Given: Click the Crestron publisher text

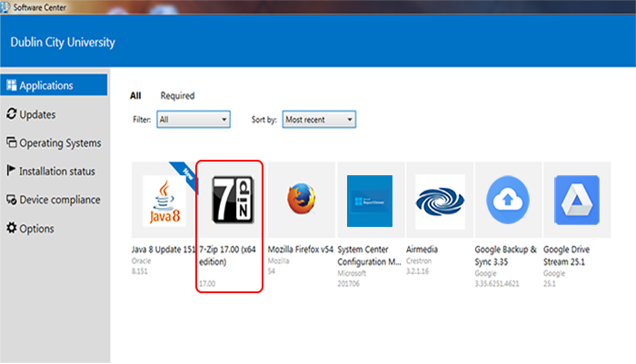Looking at the screenshot, I should 419,261.
